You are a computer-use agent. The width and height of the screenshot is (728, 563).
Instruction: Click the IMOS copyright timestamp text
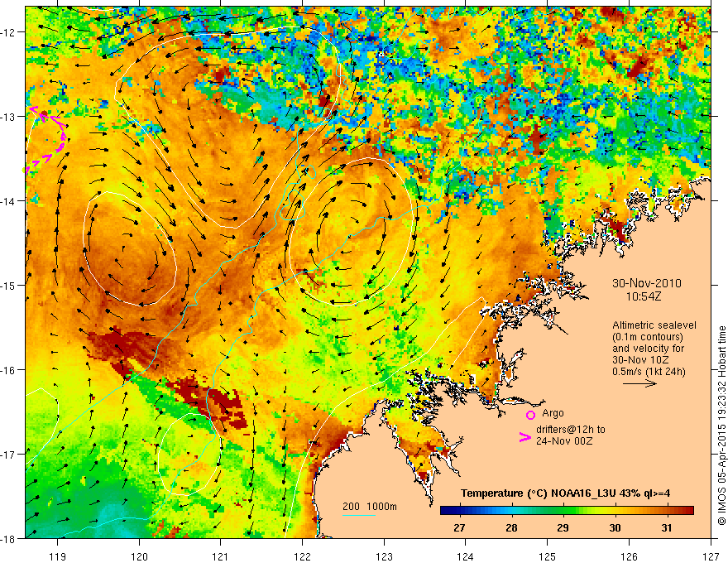pyautogui.click(x=721, y=427)
